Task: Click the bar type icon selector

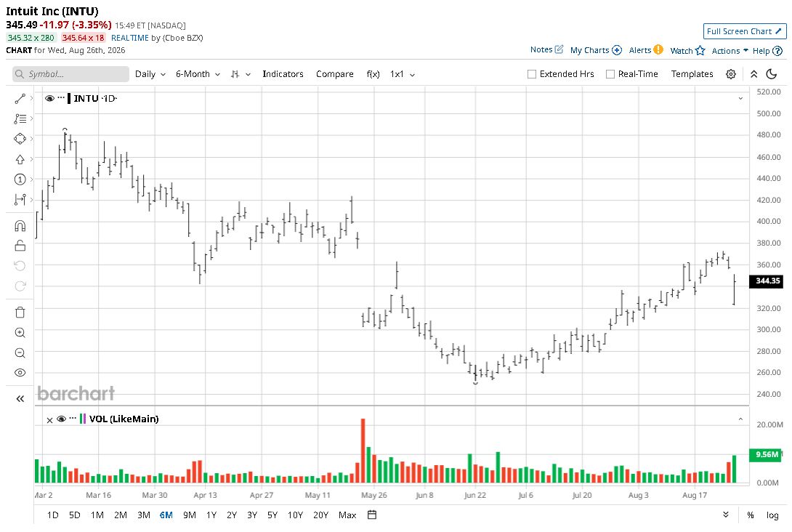Action: pos(241,74)
